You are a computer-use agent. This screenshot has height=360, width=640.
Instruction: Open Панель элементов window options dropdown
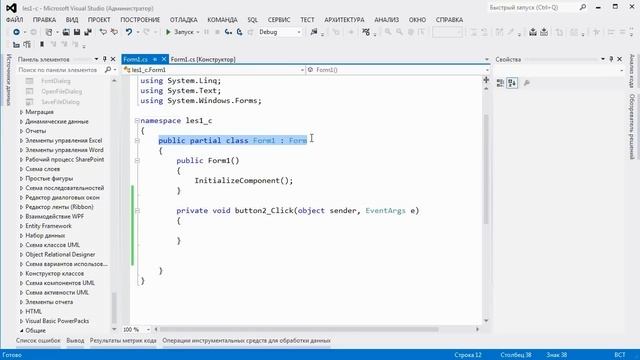coord(96,59)
